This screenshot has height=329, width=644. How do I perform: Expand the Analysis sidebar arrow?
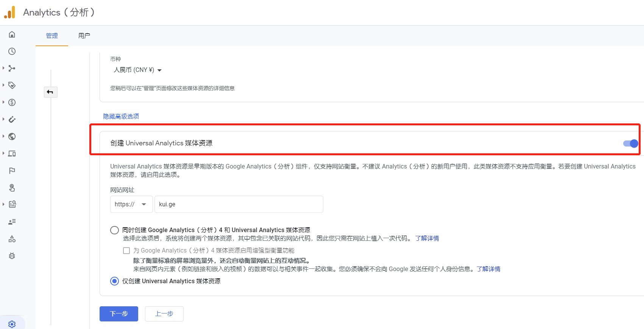click(x=3, y=204)
